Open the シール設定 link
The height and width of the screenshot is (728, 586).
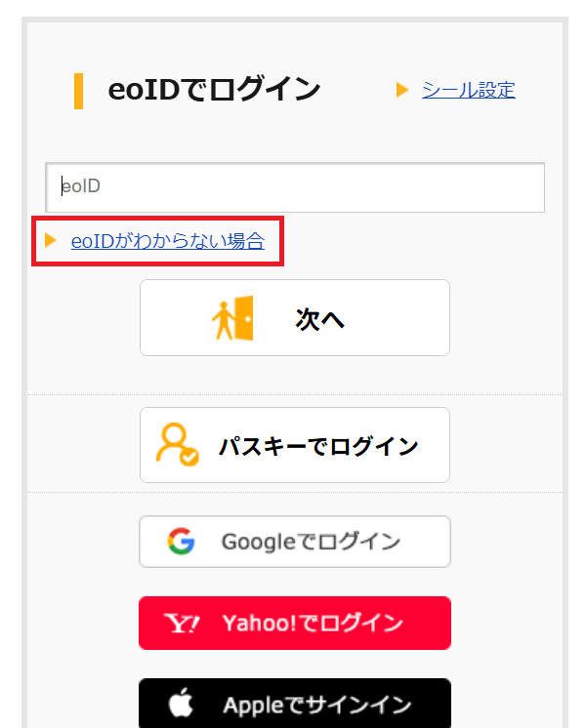(x=469, y=90)
